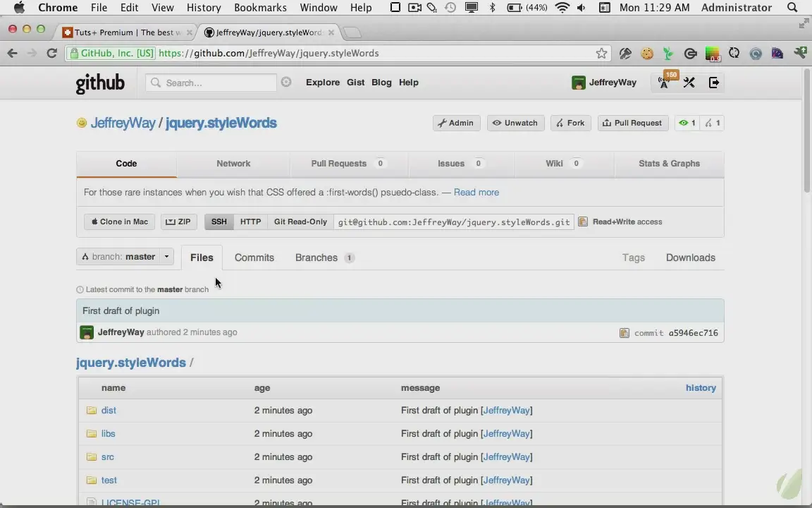Go back with Chrome's back arrow
Image resolution: width=812 pixels, height=508 pixels.
(x=13, y=53)
